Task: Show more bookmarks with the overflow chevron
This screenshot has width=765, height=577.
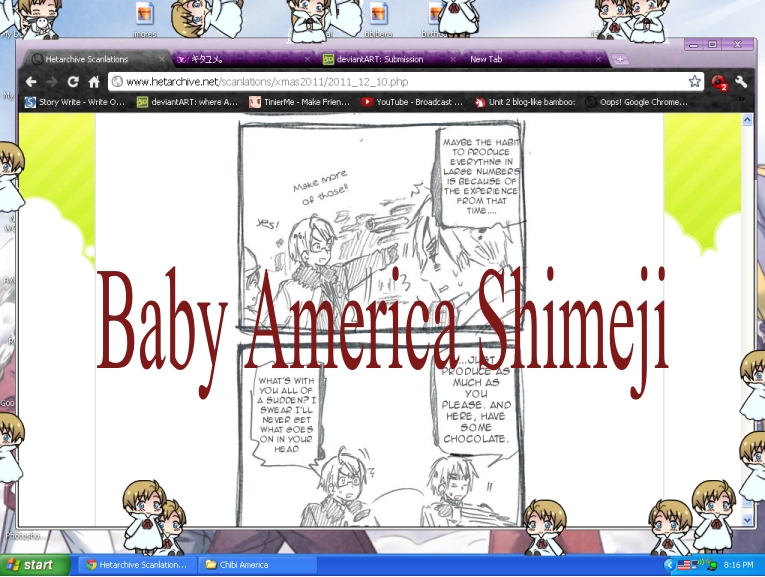Action: [x=742, y=99]
